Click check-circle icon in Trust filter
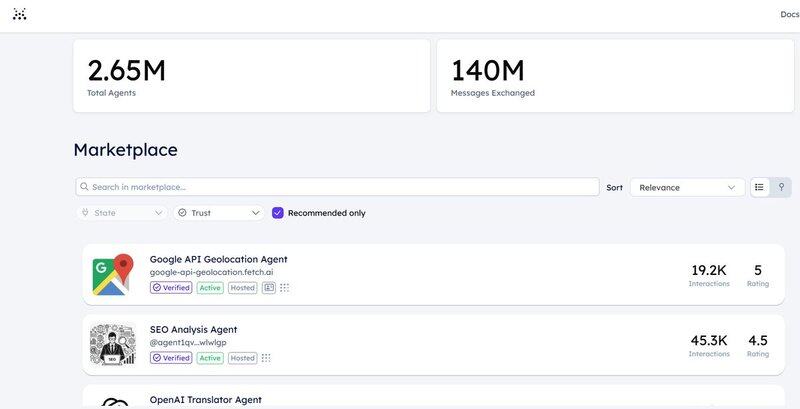The image size is (800, 409). pyautogui.click(x=182, y=213)
